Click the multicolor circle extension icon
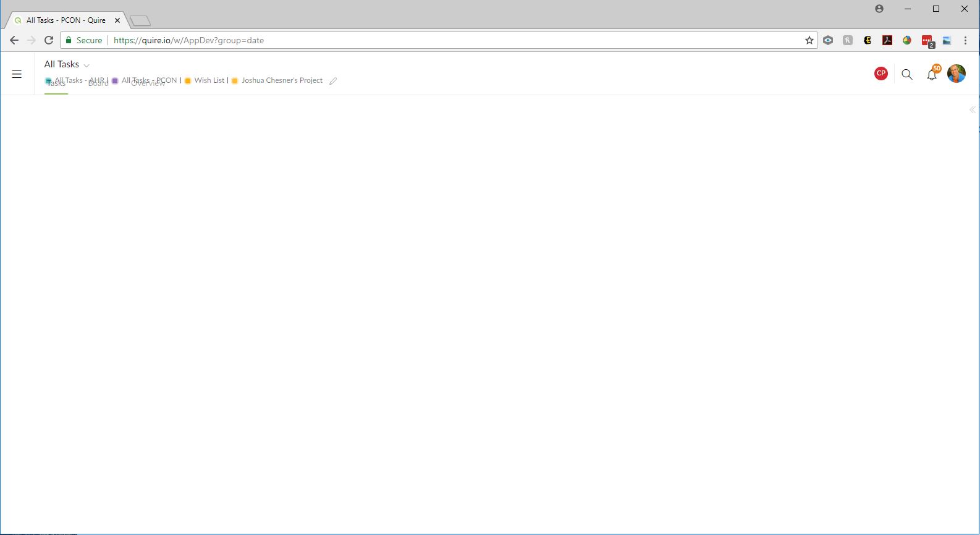Viewport: 980px width, 535px height. [907, 40]
